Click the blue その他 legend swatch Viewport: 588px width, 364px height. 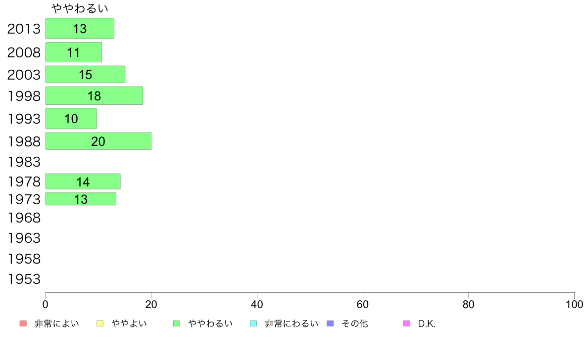pos(330,323)
